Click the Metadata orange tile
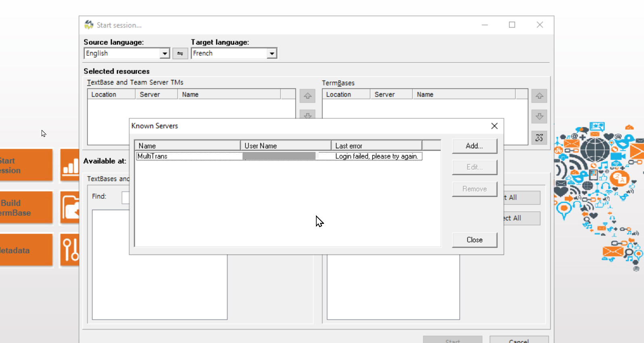The width and height of the screenshot is (644, 343). pos(26,250)
